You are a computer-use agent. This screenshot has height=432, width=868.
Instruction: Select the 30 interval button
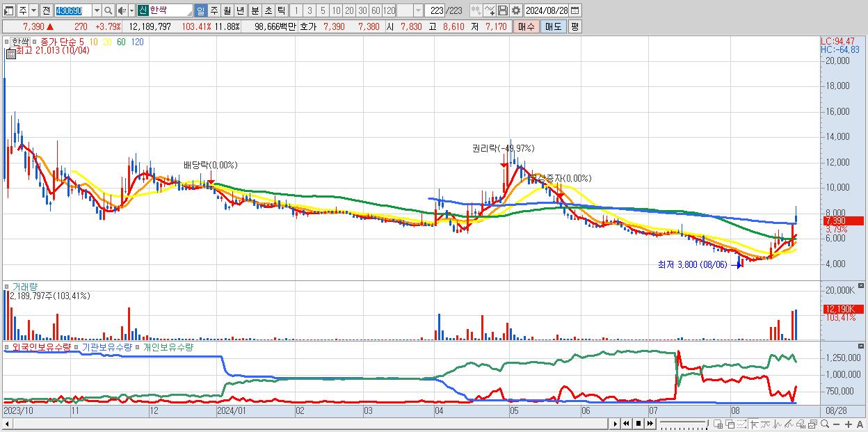[x=362, y=10]
